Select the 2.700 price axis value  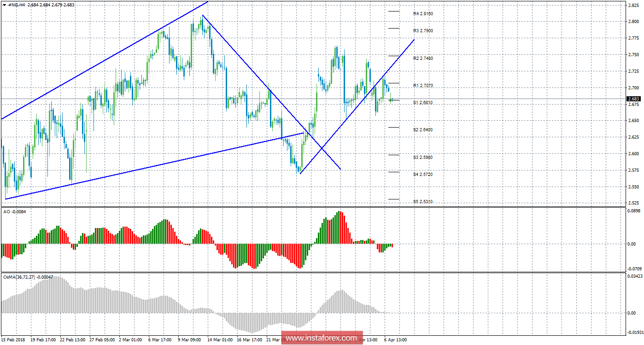click(x=633, y=88)
